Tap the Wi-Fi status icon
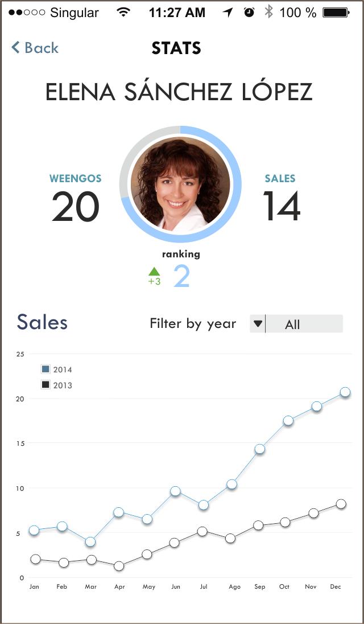This screenshot has height=624, width=364. [123, 13]
